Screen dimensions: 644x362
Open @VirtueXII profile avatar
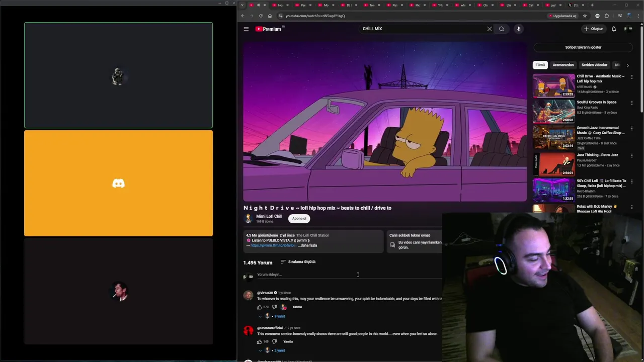[x=248, y=295]
